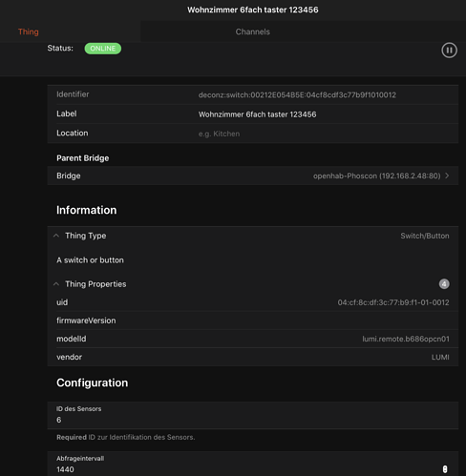Click the Thing Properties count badge 4
This screenshot has width=466, height=476.
coord(444,284)
